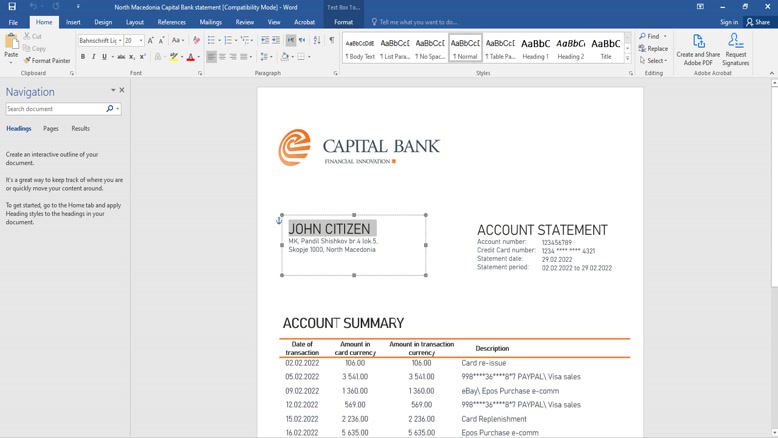This screenshot has height=438, width=778.
Task: Click the Format Painter tool
Action: coord(47,60)
